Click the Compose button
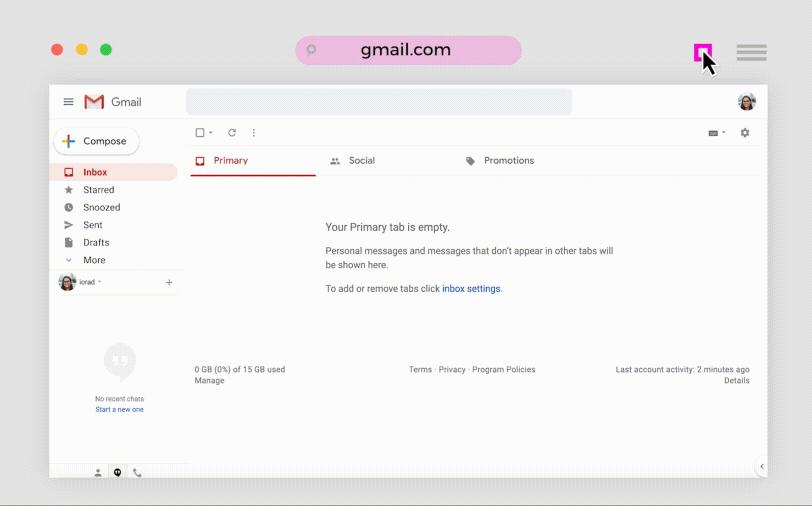The height and width of the screenshot is (506, 812). click(x=96, y=141)
